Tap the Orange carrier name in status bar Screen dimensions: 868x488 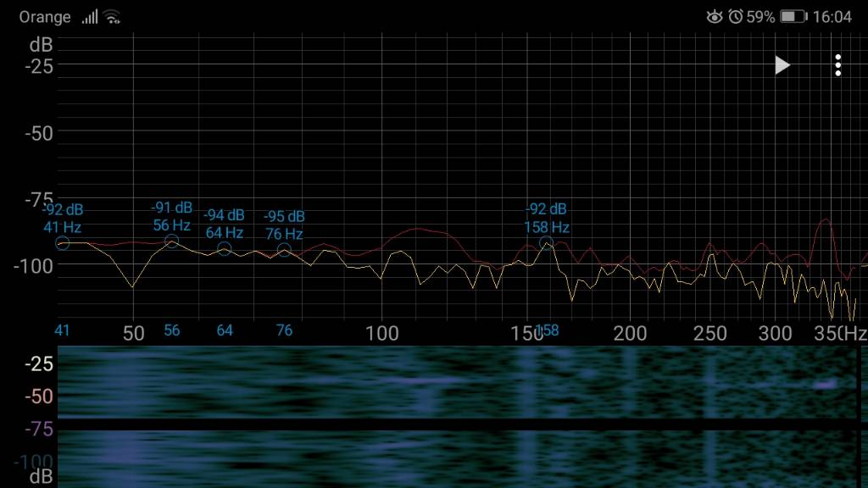[45, 17]
